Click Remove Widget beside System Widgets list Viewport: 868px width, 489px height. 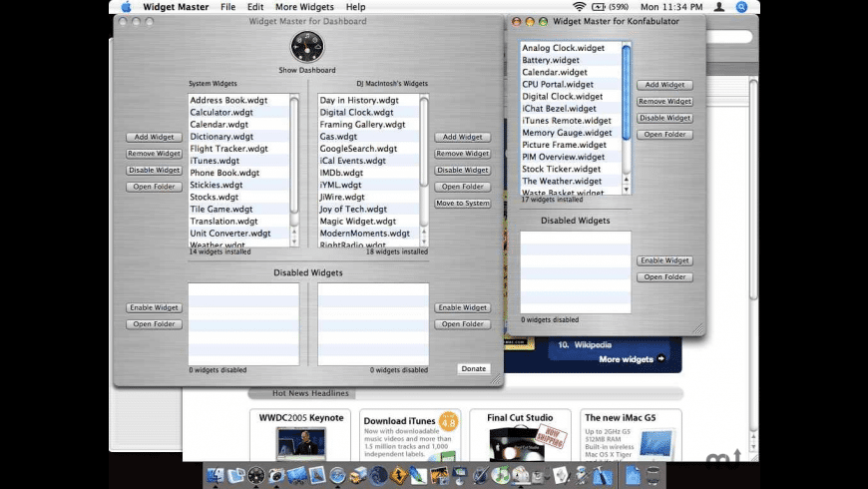[154, 154]
